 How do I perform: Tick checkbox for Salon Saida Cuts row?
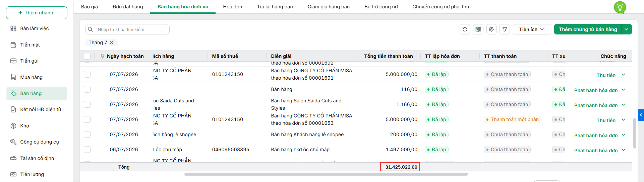point(87,104)
